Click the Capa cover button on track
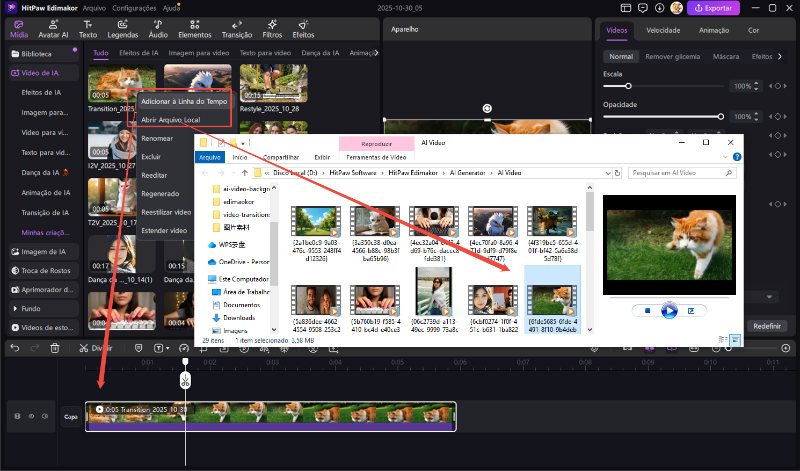Viewport: 800px width, 471px height. 70,416
